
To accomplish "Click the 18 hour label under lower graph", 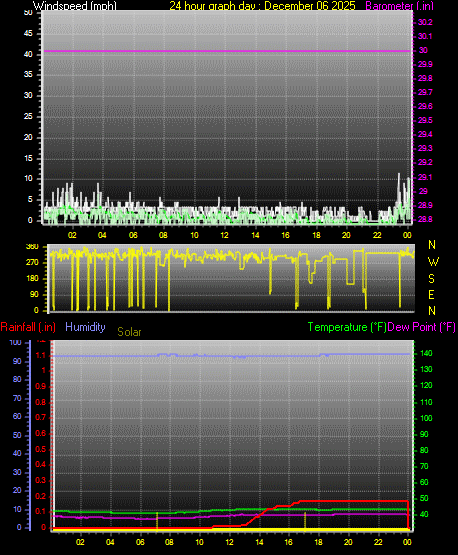I will point(319,542).
